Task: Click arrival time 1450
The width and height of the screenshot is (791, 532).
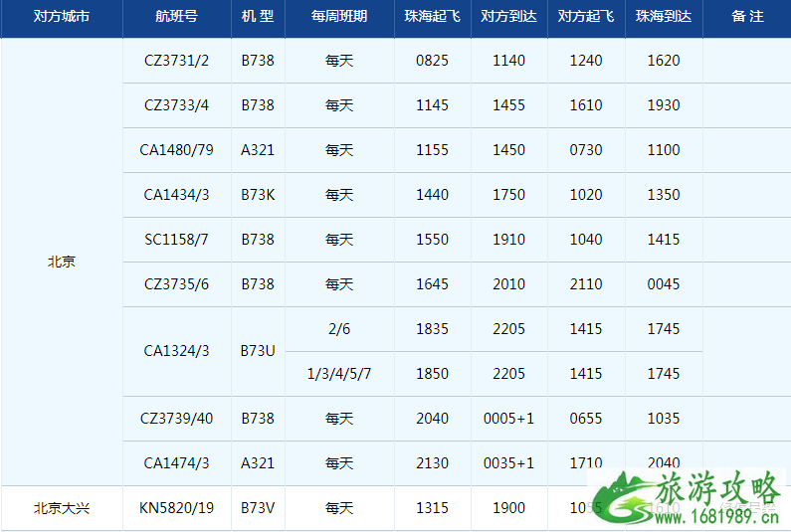Action: point(509,150)
